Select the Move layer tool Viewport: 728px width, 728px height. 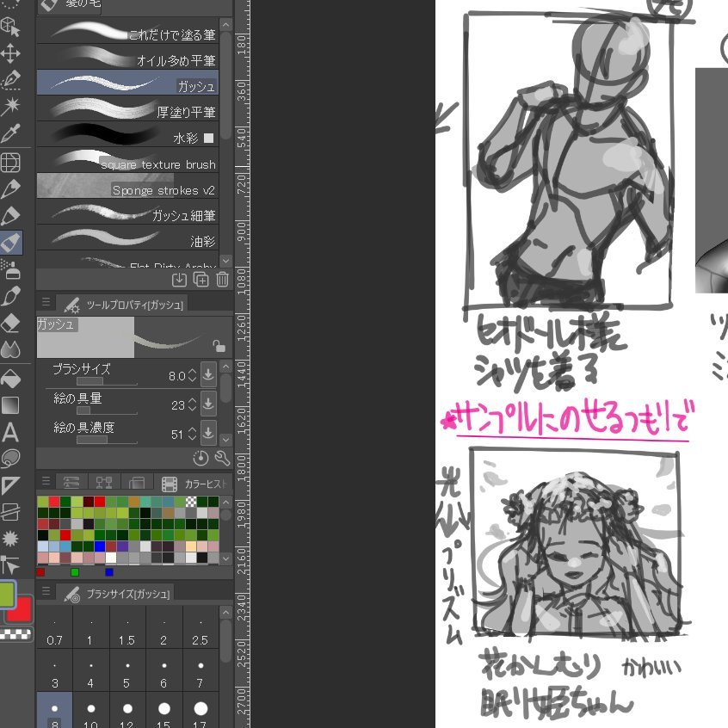pos(10,53)
